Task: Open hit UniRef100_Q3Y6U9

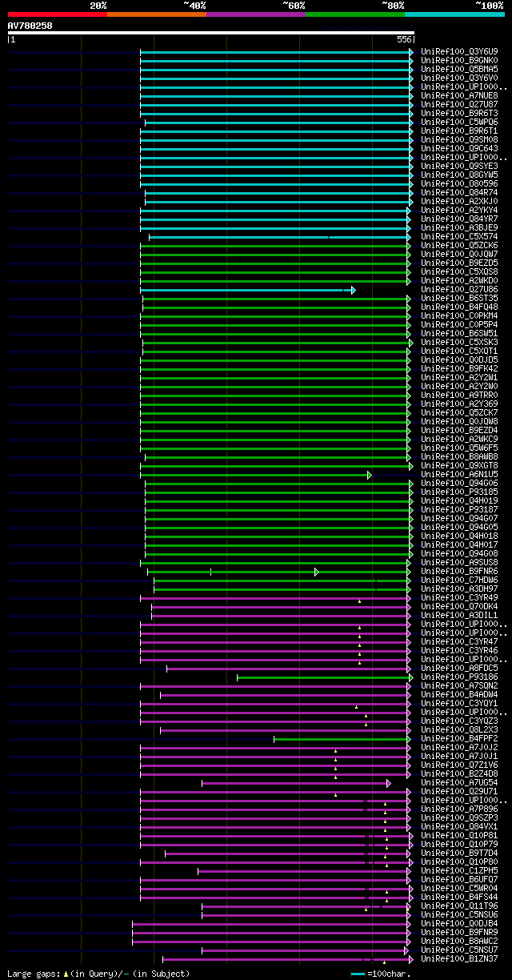Action: 460,51
